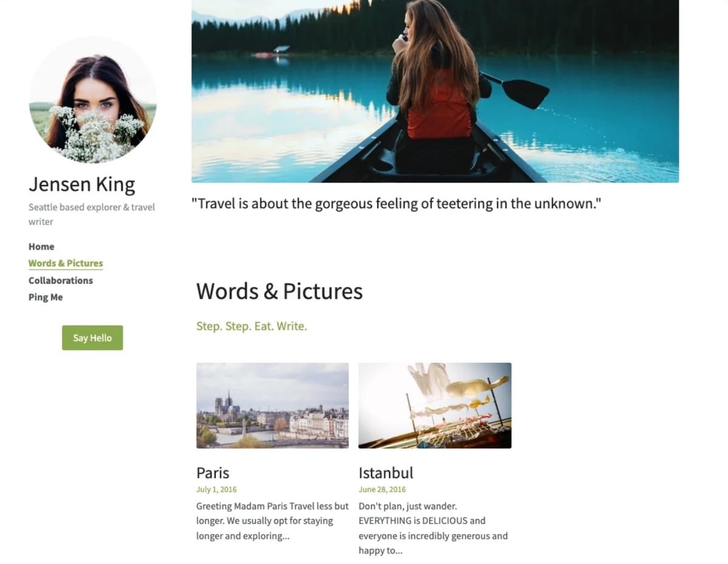Click the Jensen King site title
This screenshot has height=564, width=728.
pyautogui.click(x=82, y=184)
